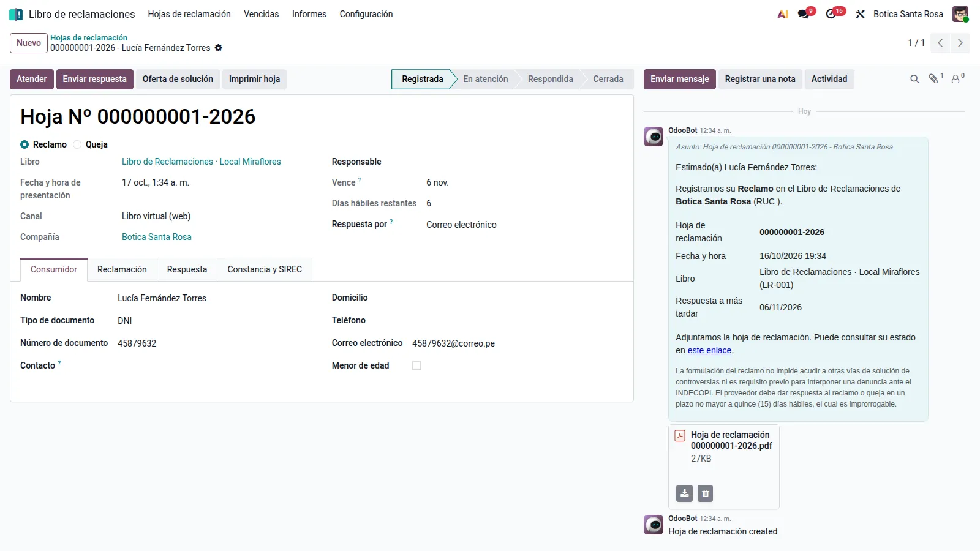Switch to the Constancia y SIREC tab
Screen dimensions: 980x551
[x=265, y=269]
